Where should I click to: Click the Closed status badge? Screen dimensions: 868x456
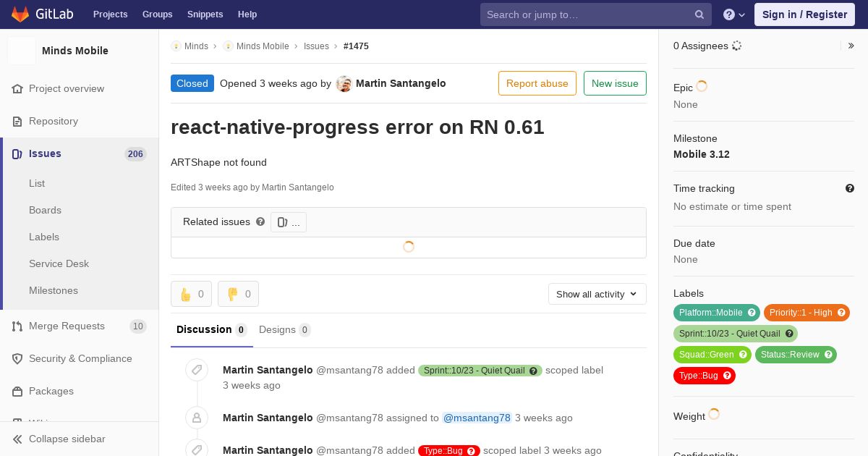click(x=192, y=83)
